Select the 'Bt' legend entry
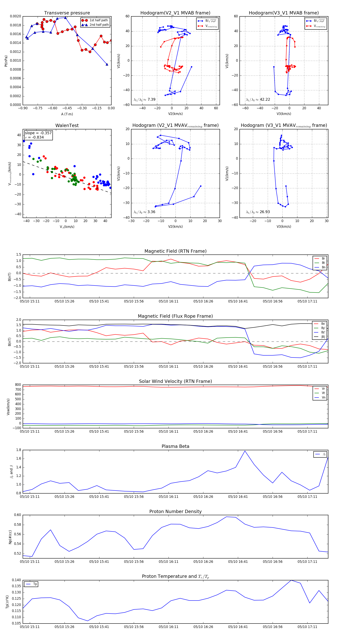This screenshot has height=644, width=351. tap(320, 263)
